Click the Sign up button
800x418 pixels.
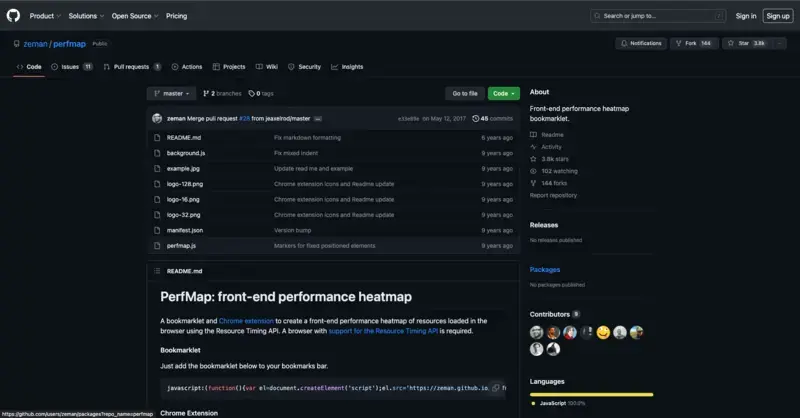click(778, 16)
